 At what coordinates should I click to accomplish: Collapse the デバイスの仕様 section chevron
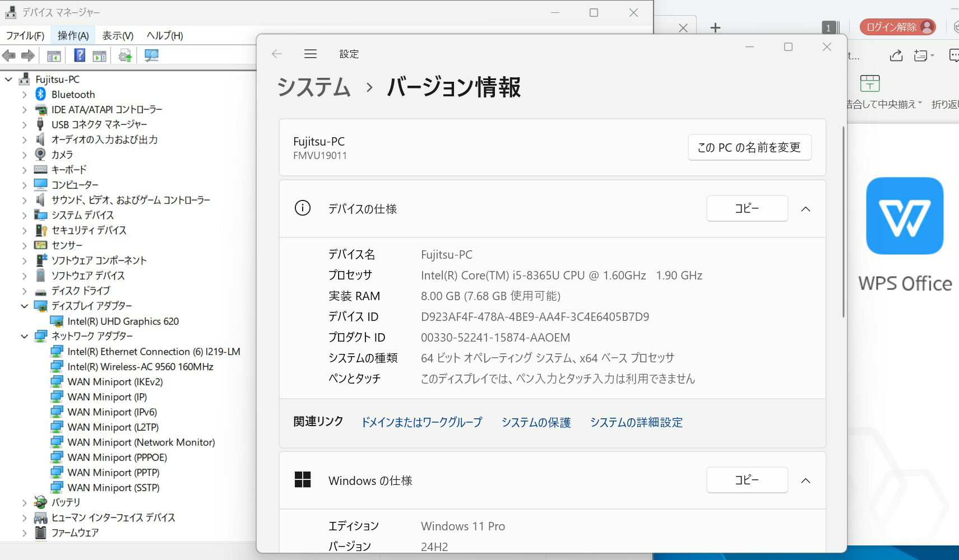(x=805, y=209)
